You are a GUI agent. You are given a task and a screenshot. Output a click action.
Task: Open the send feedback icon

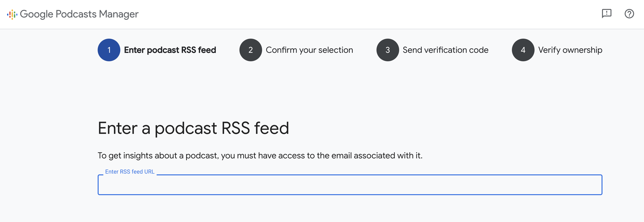tap(606, 14)
